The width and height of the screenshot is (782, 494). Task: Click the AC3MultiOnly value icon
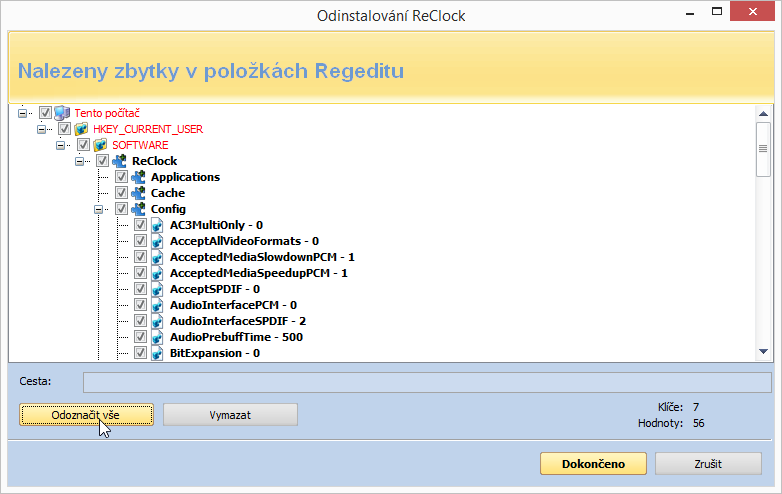pyautogui.click(x=157, y=225)
